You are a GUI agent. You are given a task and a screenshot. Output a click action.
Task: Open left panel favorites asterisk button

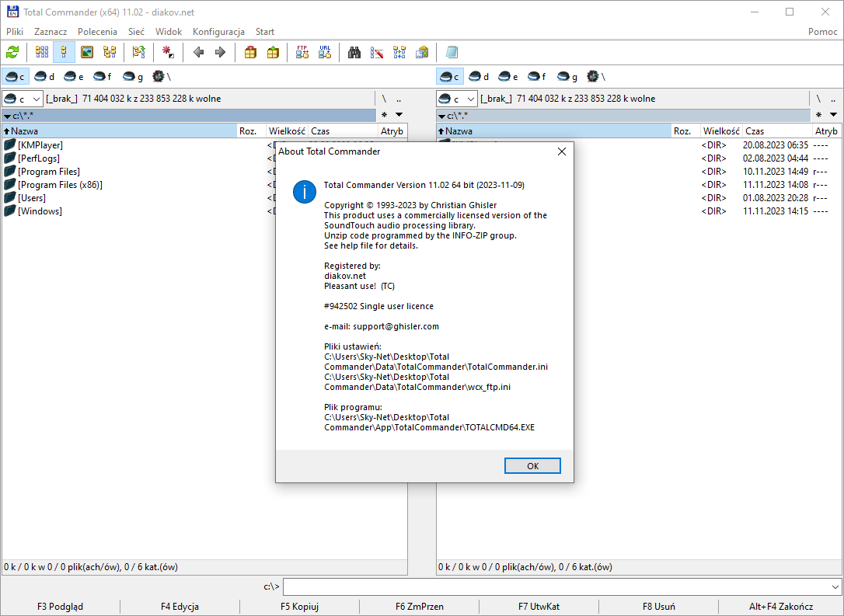[385, 115]
